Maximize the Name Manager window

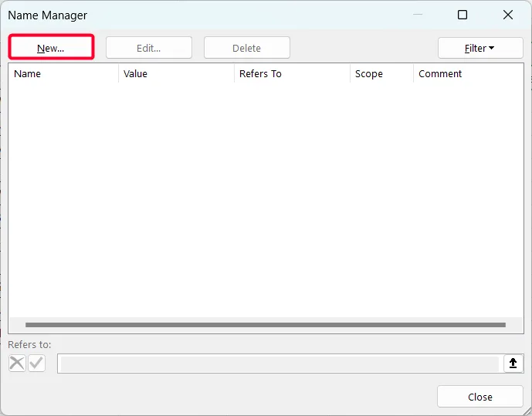pos(462,15)
